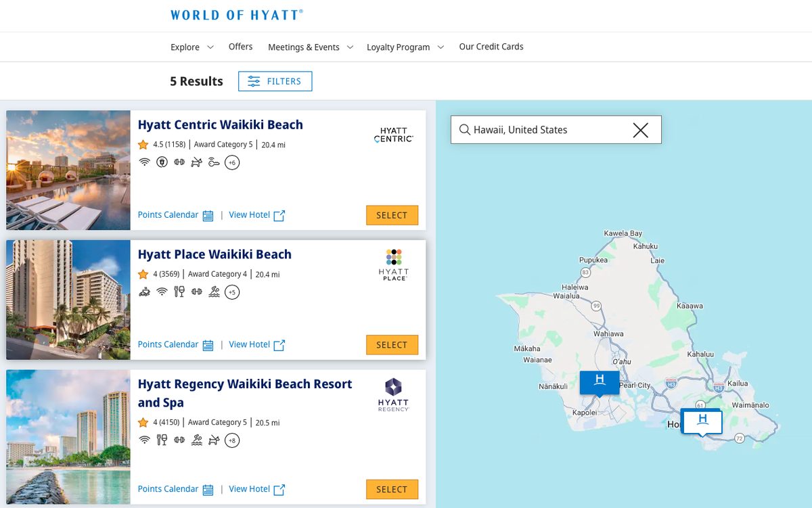Viewport: 812px width, 508px height.
Task: Click Hyatt Place dining fork and glass icon
Action: tap(179, 292)
